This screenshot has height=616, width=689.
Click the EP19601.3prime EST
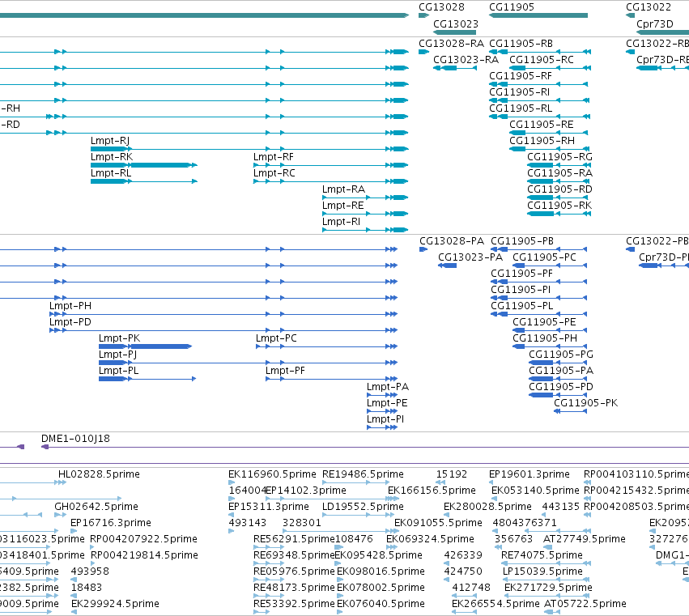(x=492, y=483)
